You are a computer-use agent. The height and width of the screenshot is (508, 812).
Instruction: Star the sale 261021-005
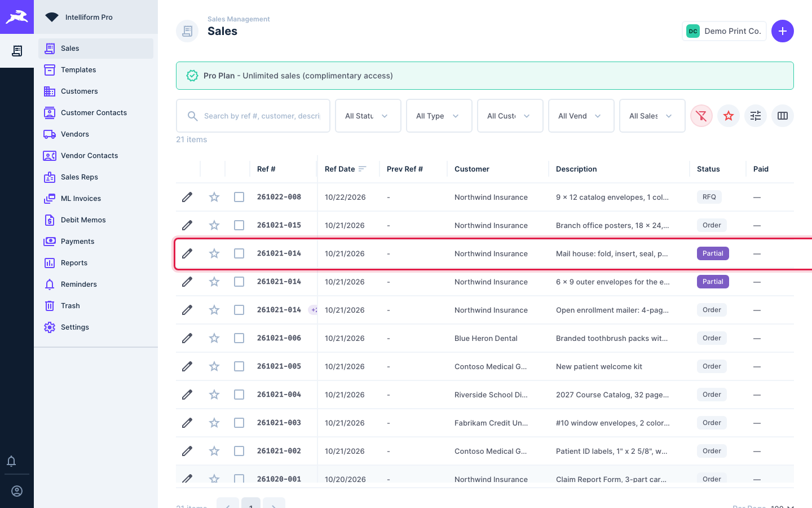pyautogui.click(x=214, y=366)
